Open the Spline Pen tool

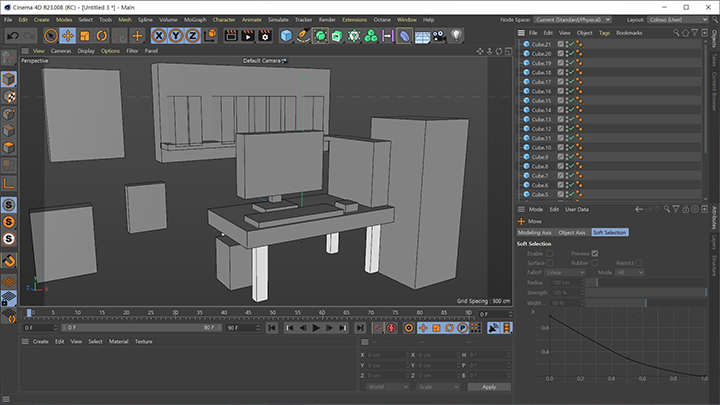[x=303, y=36]
